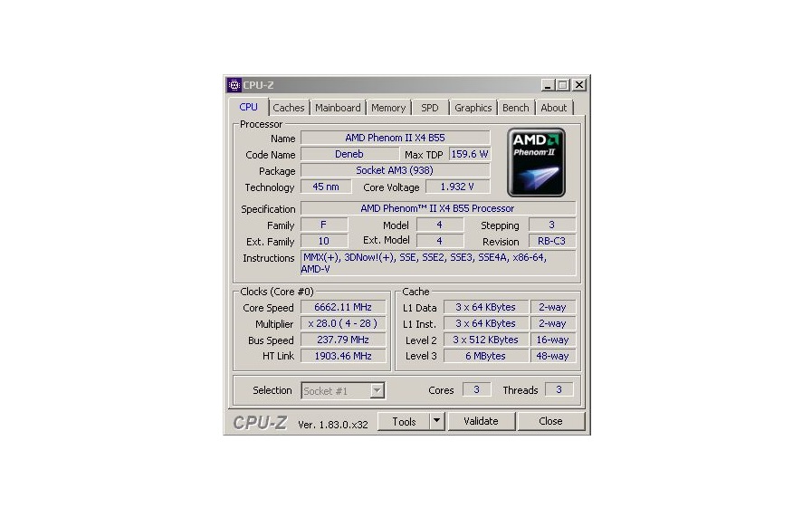The height and width of the screenshot is (527, 812).
Task: Click the Core Voltage value 1.932 V
Action: pyautogui.click(x=457, y=187)
